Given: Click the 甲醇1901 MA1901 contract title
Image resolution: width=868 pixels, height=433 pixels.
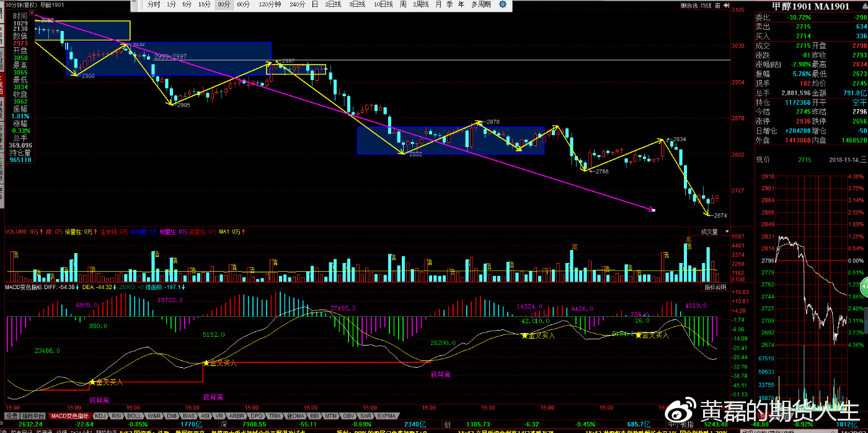Looking at the screenshot, I should point(811,6).
